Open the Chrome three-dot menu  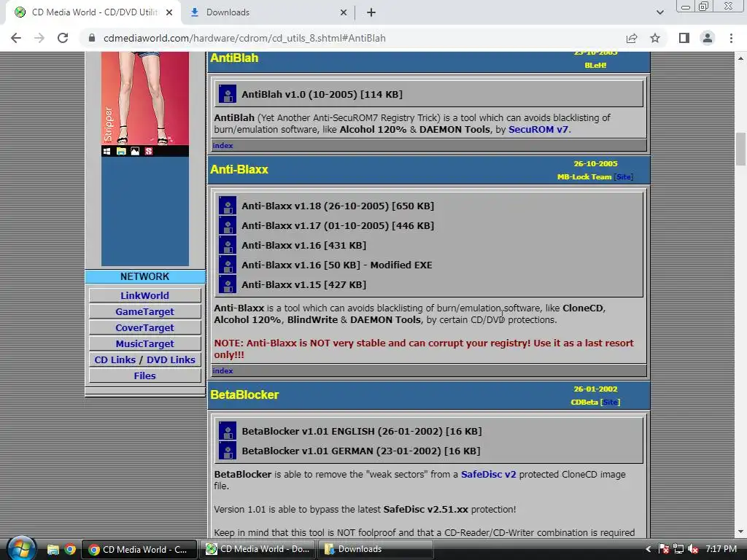tap(731, 38)
